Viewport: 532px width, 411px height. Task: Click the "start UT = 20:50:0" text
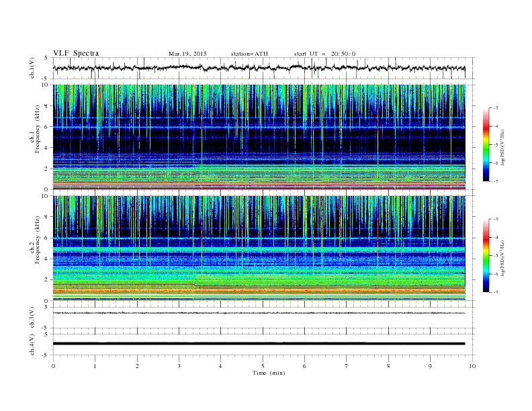point(324,54)
